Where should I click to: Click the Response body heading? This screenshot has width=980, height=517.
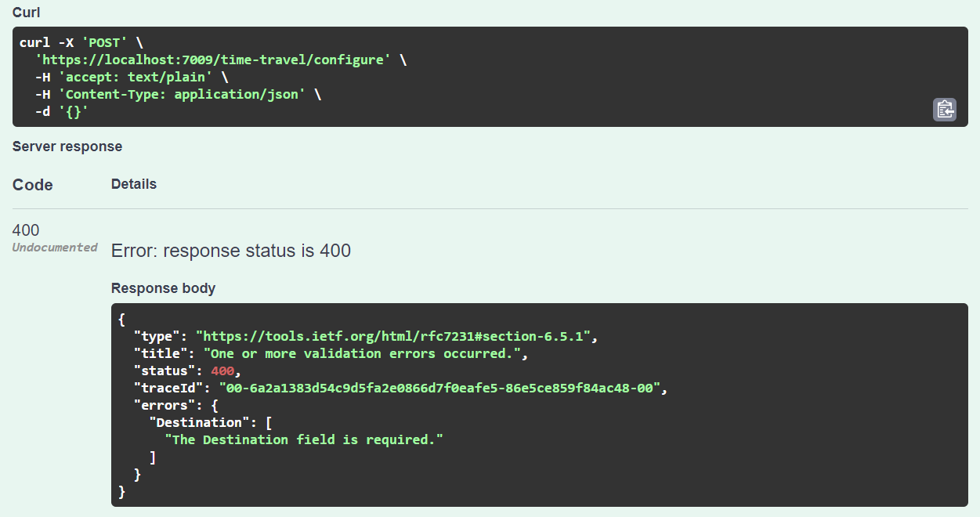point(163,288)
